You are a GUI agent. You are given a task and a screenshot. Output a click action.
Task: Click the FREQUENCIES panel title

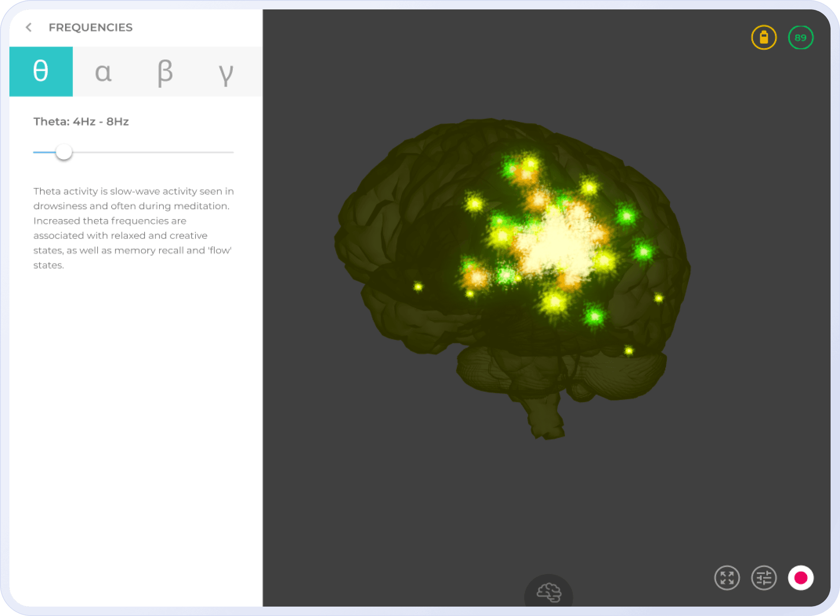coord(91,27)
